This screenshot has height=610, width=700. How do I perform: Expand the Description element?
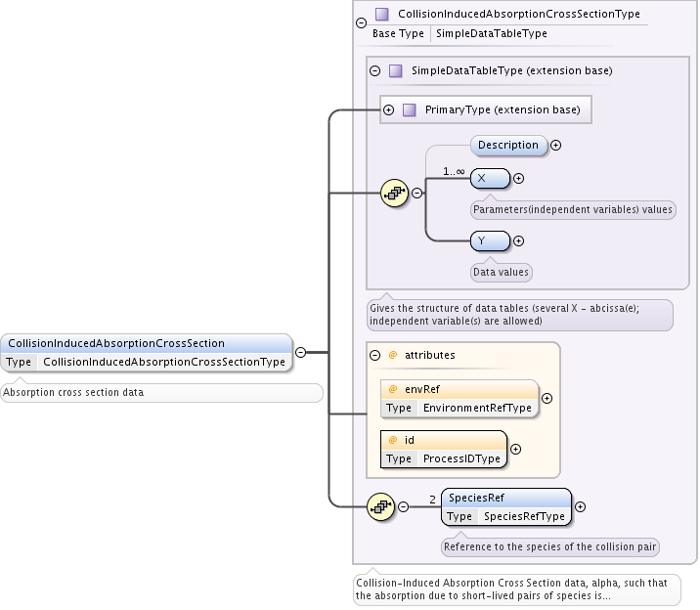556,146
